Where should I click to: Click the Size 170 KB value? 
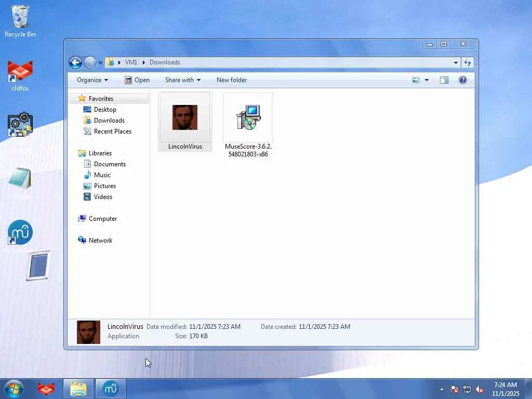pyautogui.click(x=198, y=336)
